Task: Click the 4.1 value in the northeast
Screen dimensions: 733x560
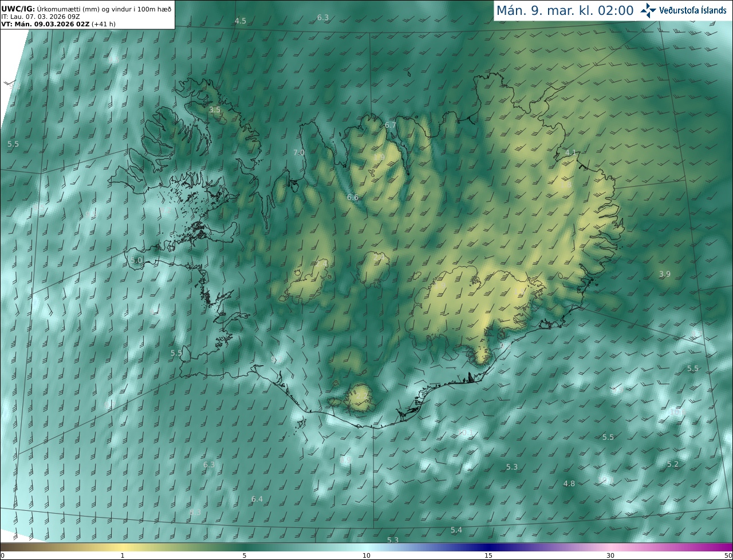Action: click(x=570, y=153)
